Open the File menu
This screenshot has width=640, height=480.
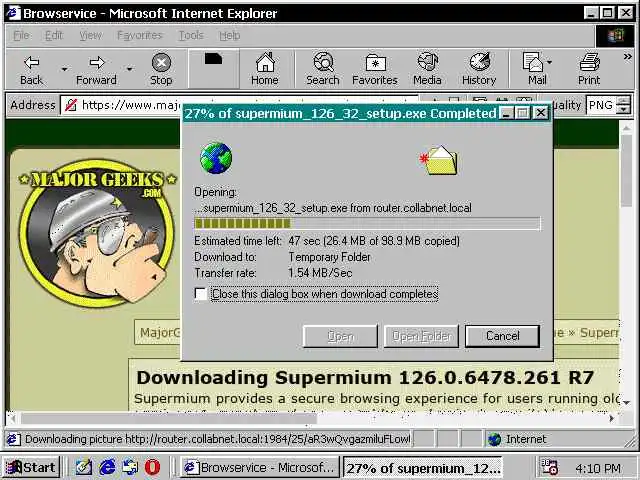pyautogui.click(x=21, y=36)
